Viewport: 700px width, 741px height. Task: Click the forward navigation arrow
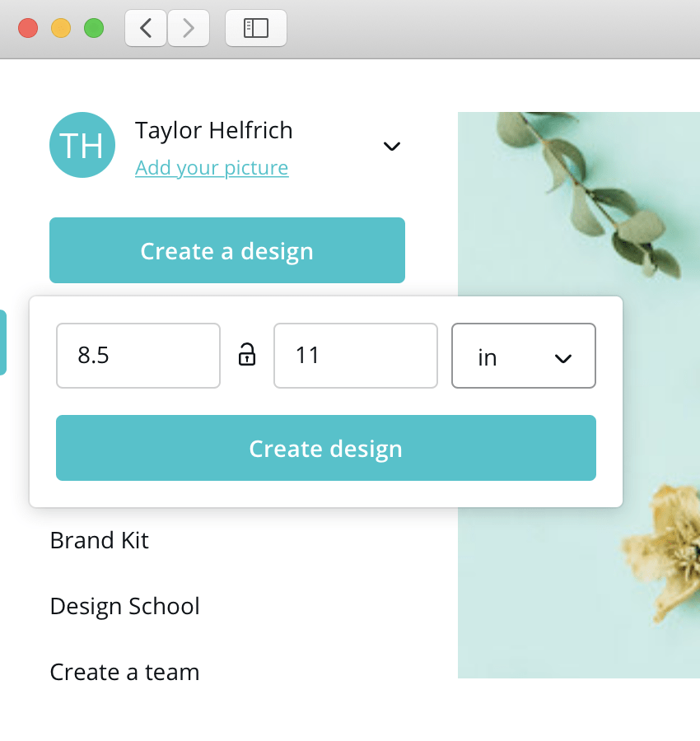[188, 27]
